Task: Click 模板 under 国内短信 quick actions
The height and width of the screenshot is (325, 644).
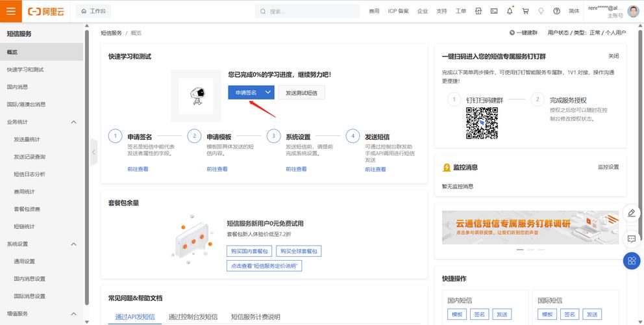Action: tap(457, 315)
